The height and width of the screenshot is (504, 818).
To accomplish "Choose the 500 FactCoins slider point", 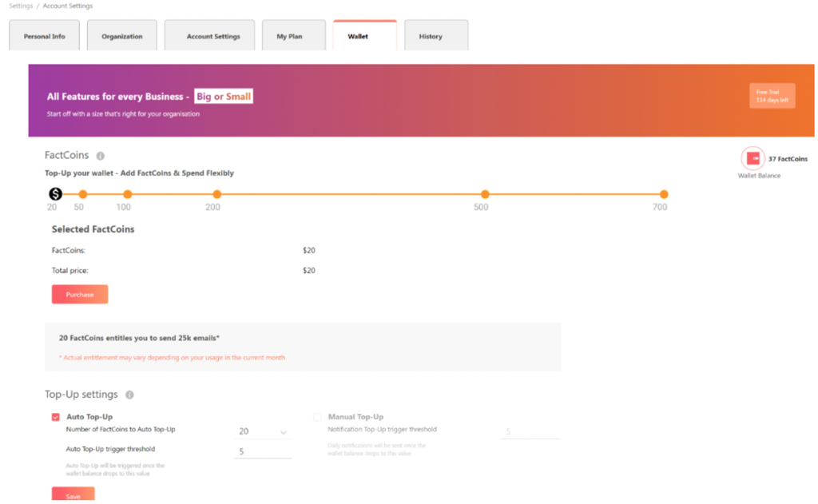I will coord(485,194).
